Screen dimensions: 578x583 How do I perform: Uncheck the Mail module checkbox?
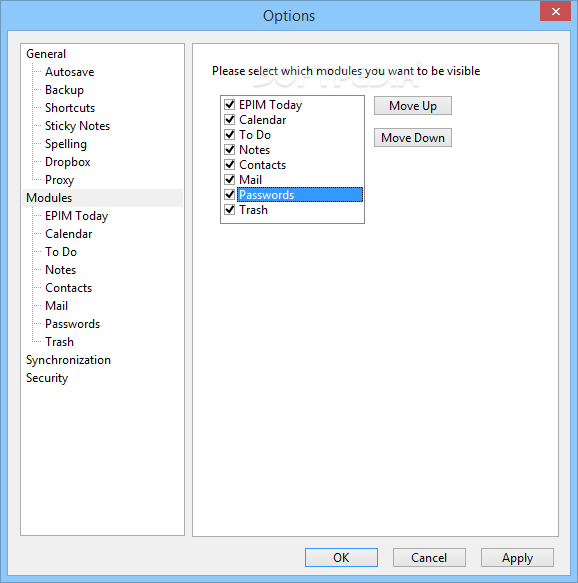click(x=230, y=179)
